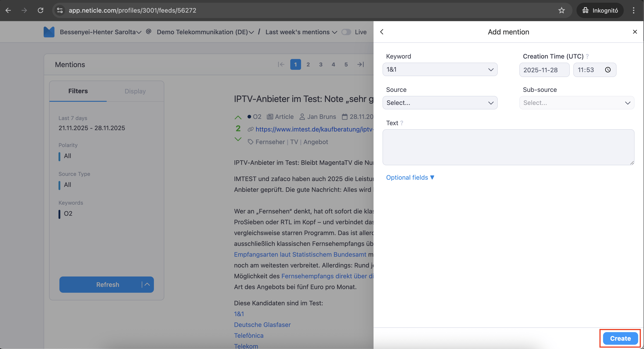Go to mentions page 3
The image size is (644, 349).
tap(321, 65)
